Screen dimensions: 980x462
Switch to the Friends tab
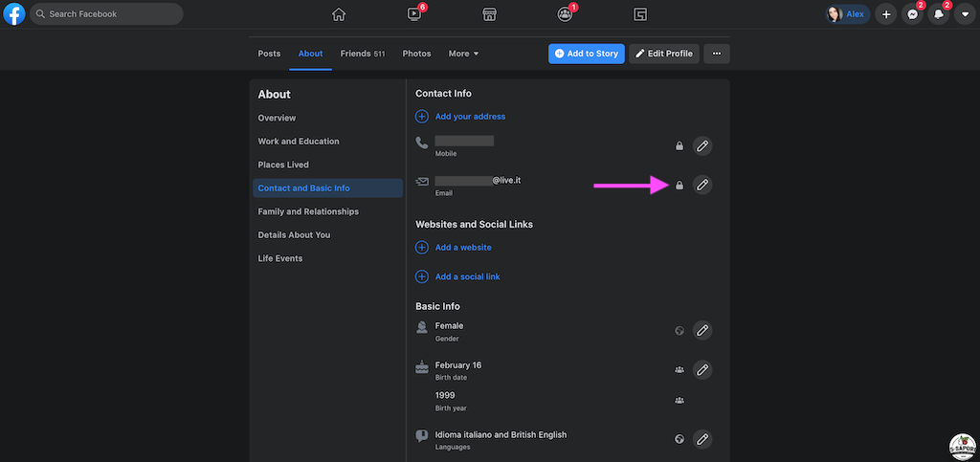(363, 54)
